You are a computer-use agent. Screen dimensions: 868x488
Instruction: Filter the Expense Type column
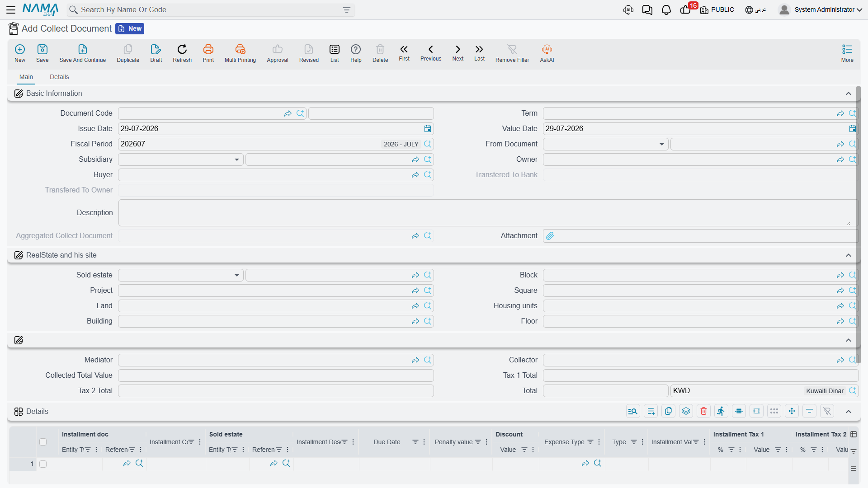pos(590,442)
